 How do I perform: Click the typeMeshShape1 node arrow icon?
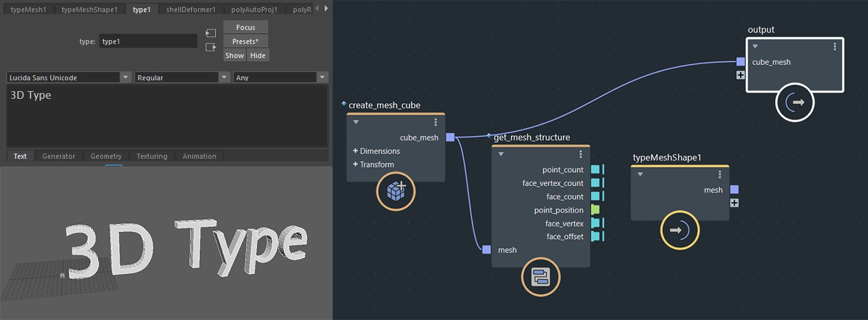click(x=680, y=230)
